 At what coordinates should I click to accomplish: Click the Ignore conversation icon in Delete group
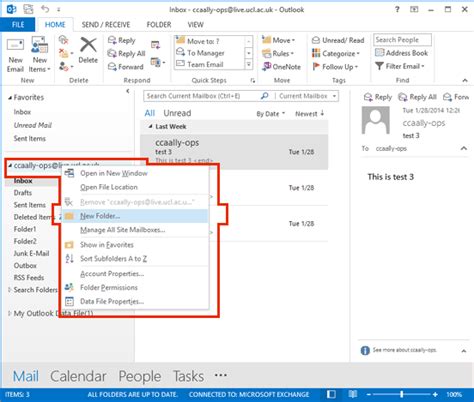[63, 40]
